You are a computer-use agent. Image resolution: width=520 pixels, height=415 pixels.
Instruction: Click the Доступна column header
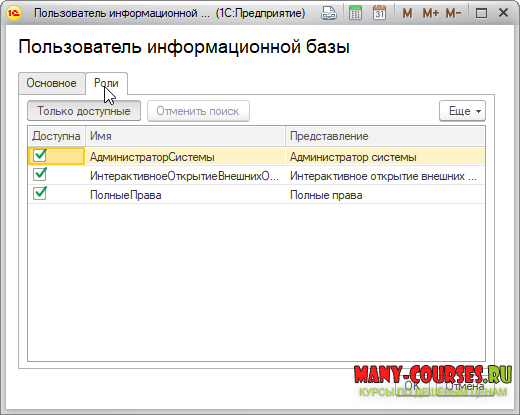point(56,136)
